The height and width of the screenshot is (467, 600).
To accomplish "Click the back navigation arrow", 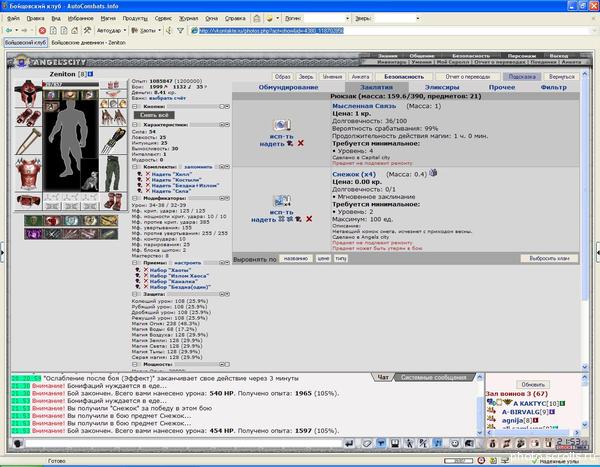I will click(x=9, y=31).
